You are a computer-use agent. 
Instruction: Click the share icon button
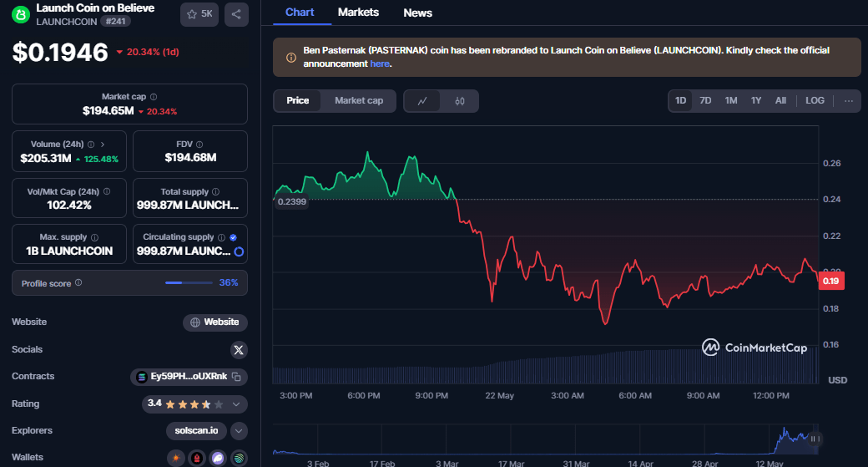pos(236,14)
